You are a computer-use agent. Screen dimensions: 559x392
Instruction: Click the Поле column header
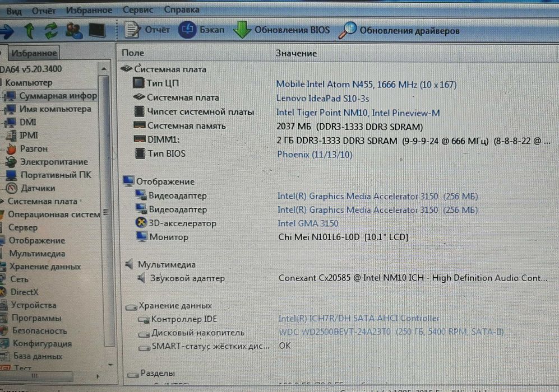[x=133, y=53]
